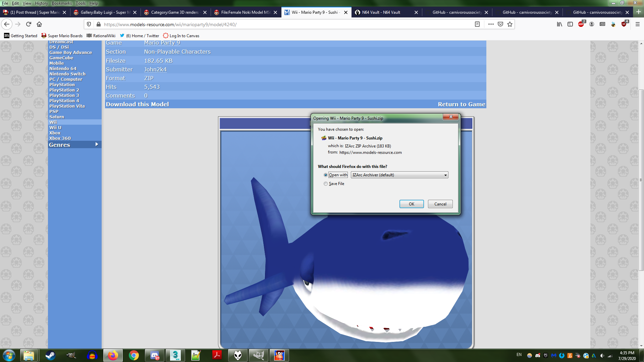644x362 pixels.
Task: Open the IZArc Archiver application dropdown
Action: (399, 175)
